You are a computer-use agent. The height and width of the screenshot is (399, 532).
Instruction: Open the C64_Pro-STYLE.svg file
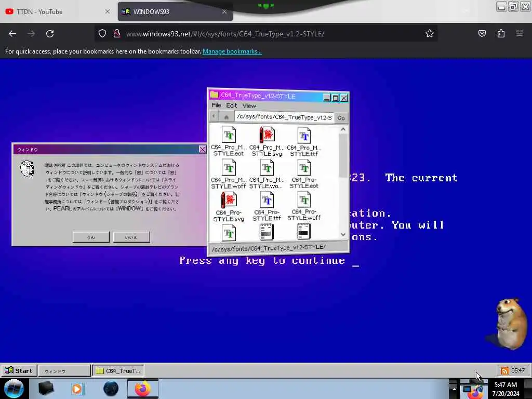click(229, 207)
